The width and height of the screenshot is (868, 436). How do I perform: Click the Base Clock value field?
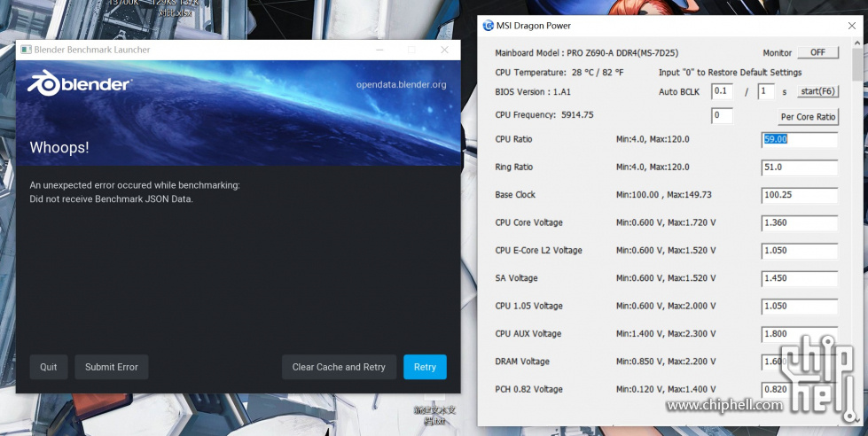(x=800, y=195)
